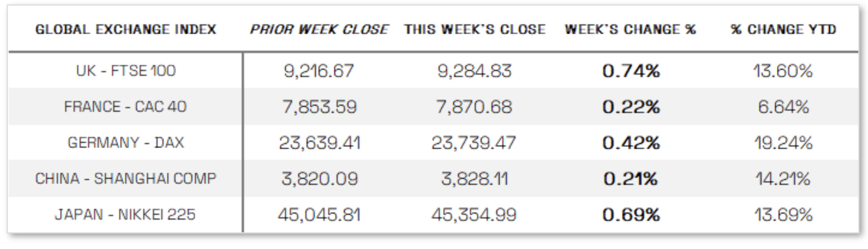Select the Japan - Nikkei 225 label
868x249 pixels.
[125, 215]
